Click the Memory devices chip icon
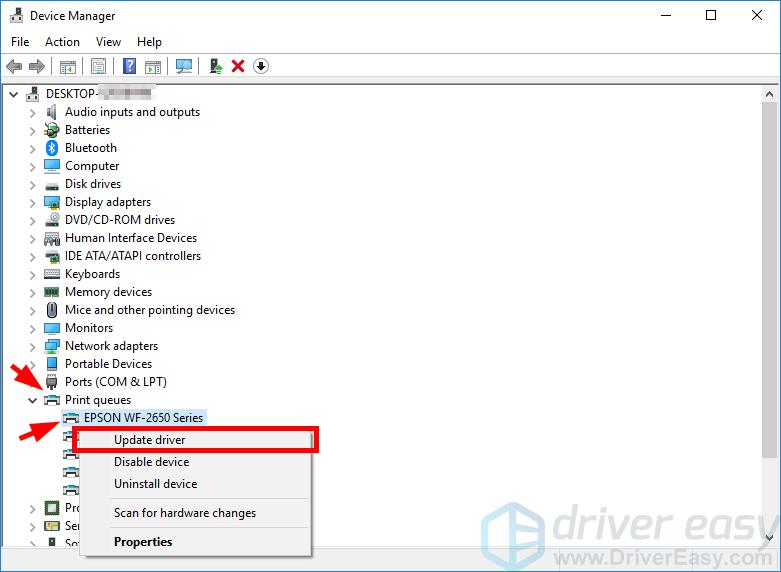 pos(52,292)
